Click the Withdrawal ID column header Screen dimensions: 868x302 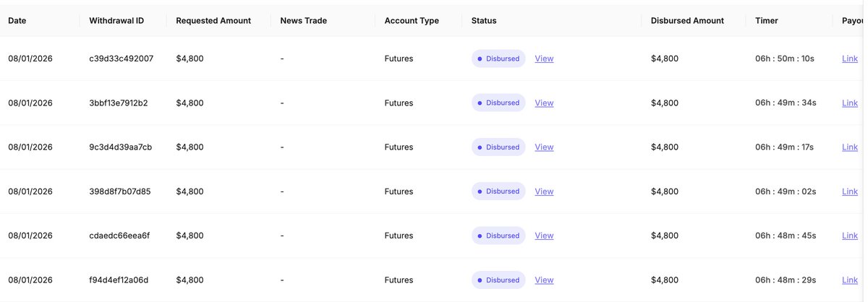click(x=116, y=21)
